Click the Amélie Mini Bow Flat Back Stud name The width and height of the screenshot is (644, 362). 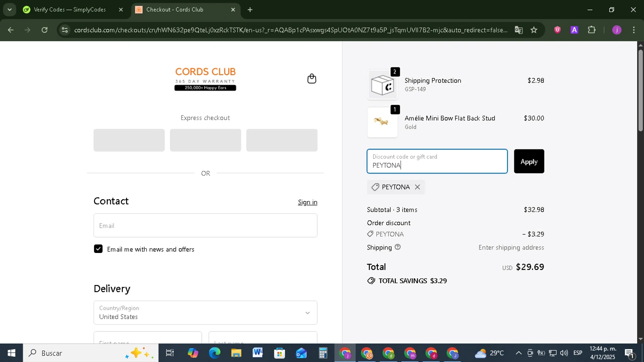tap(450, 118)
